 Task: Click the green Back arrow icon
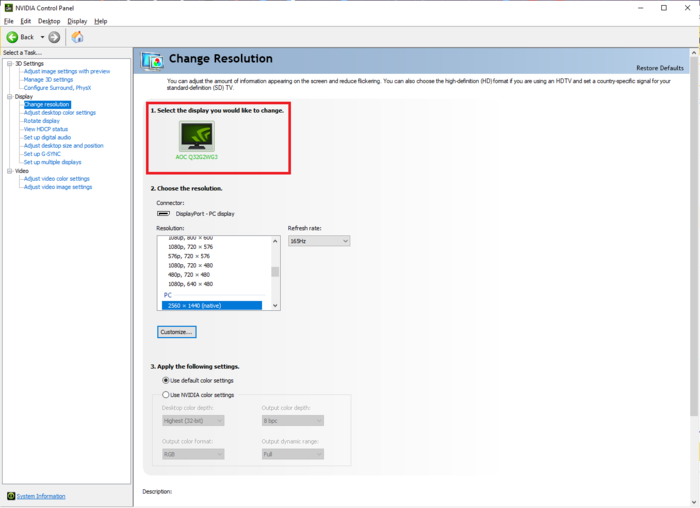12,37
